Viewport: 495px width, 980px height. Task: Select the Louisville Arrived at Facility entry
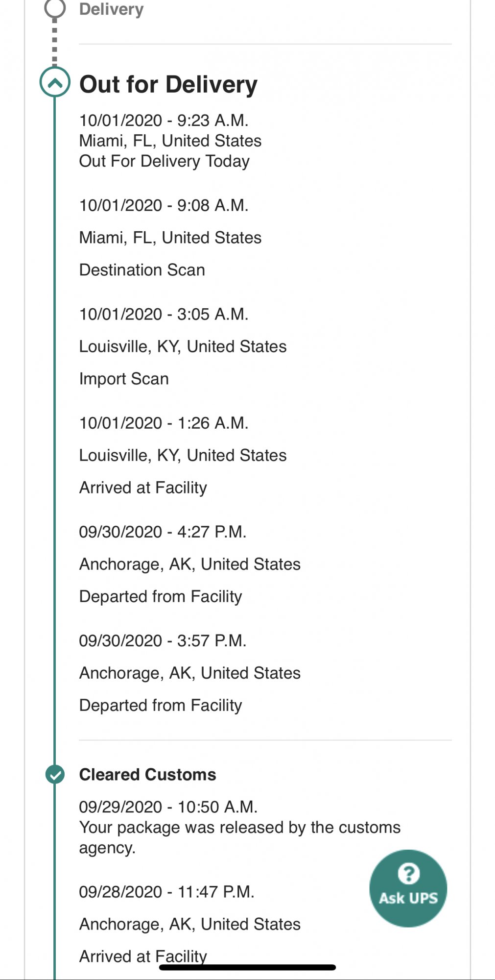pyautogui.click(x=183, y=455)
